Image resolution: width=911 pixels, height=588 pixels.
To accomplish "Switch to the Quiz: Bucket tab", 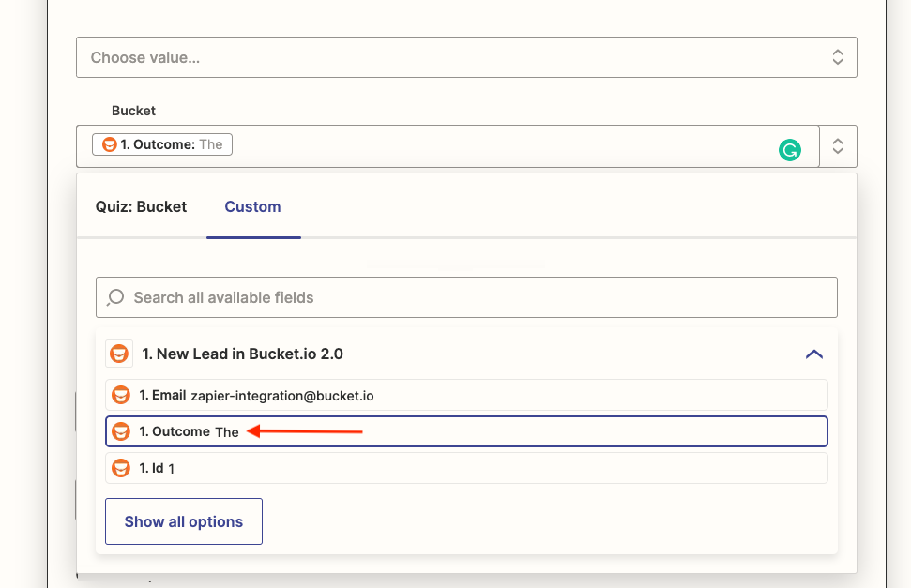I will pos(141,206).
